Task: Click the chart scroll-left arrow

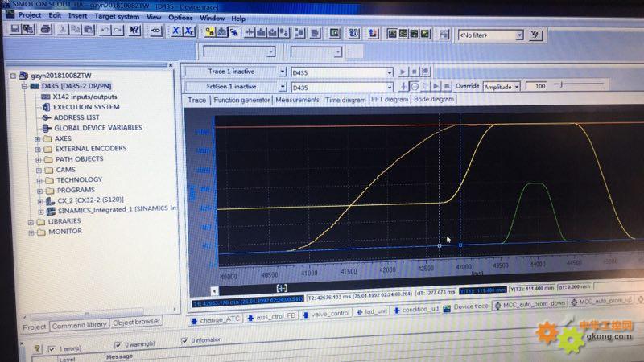Action: click(214, 291)
